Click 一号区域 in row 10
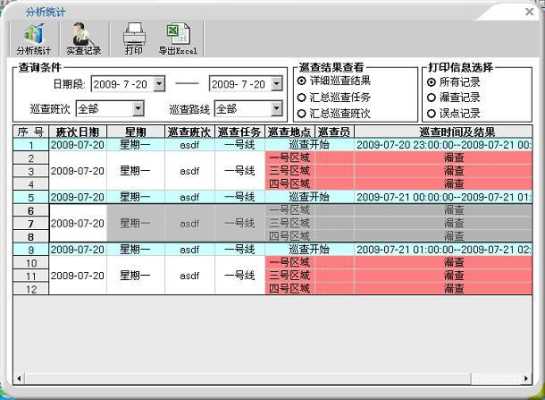The height and width of the screenshot is (400, 545). tap(290, 262)
